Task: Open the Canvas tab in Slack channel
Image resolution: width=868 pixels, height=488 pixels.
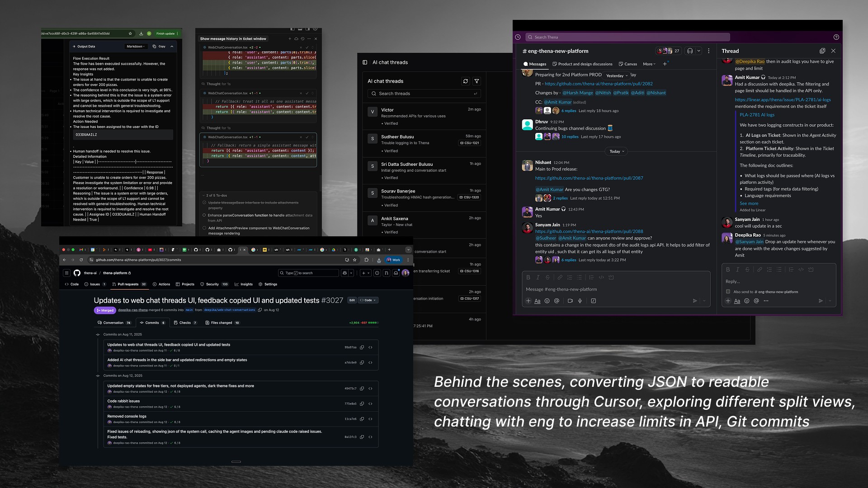Action: click(627, 64)
